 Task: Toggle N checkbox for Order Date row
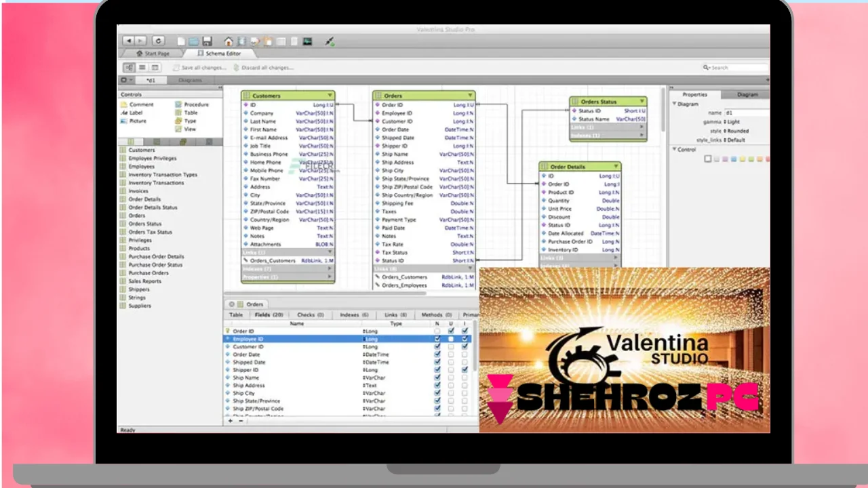437,354
